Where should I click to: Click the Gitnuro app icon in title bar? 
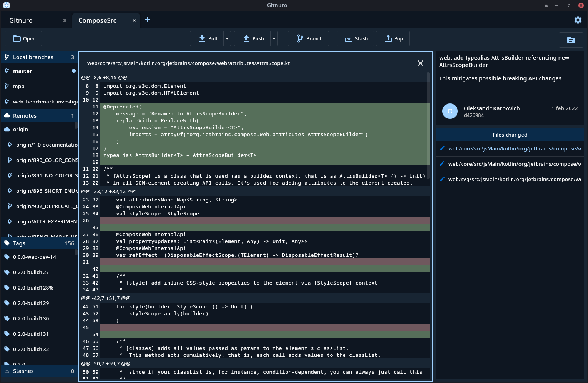point(6,5)
